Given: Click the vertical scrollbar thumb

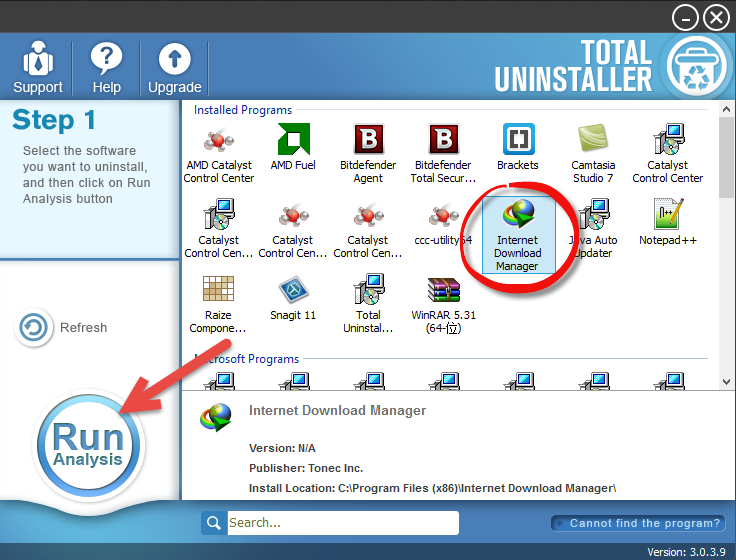Looking at the screenshot, I should click(x=727, y=157).
